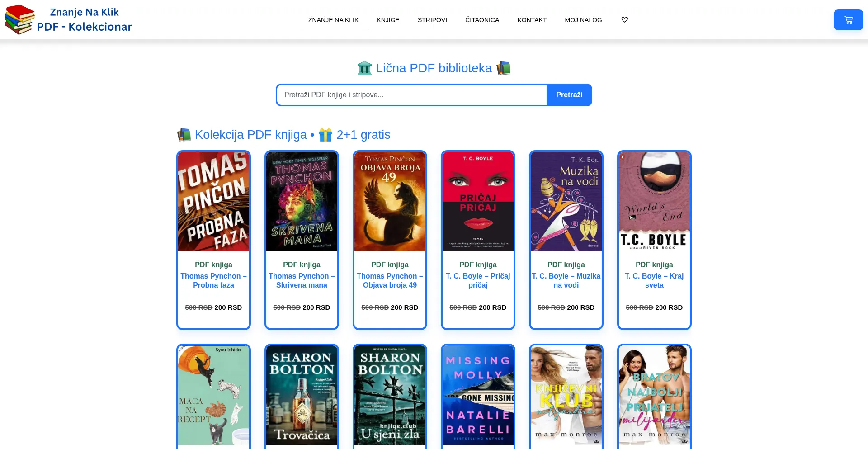The image size is (868, 449).
Task: Open T. C. Boyle – Muzika na vodi link
Action: pos(566,280)
